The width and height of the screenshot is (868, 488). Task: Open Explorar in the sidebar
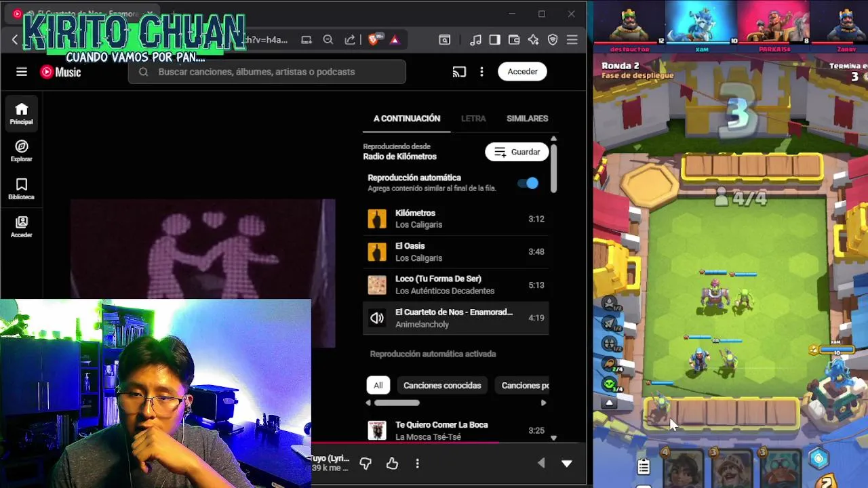22,151
